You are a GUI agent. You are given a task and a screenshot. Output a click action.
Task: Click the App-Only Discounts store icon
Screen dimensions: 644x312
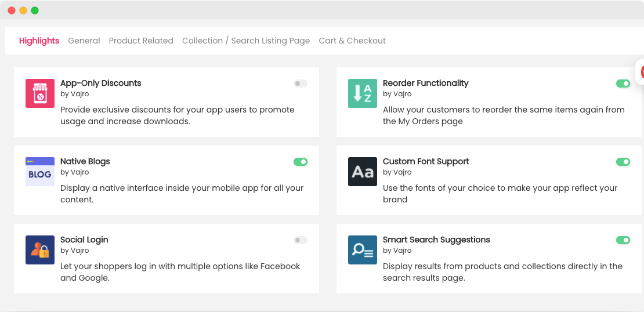point(40,93)
